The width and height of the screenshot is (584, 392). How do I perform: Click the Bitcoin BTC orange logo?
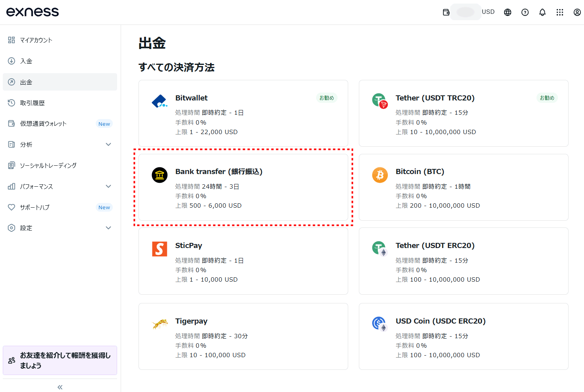tap(380, 175)
